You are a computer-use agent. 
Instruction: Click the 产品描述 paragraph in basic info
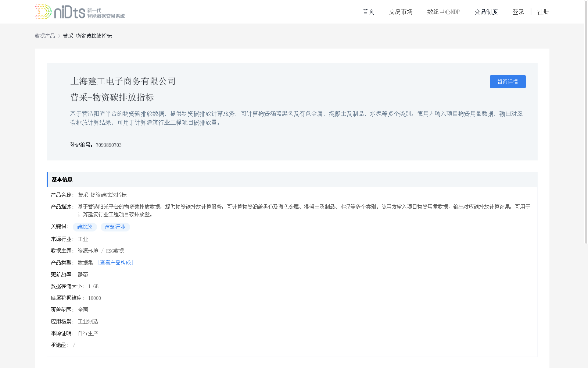304,210
